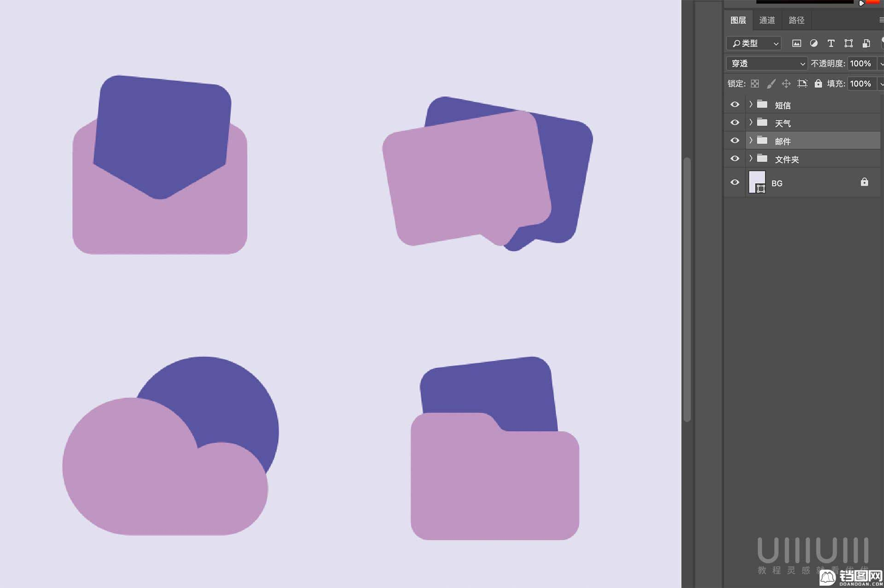This screenshot has width=884, height=588.
Task: Filter layers by pixel layers
Action: (797, 43)
